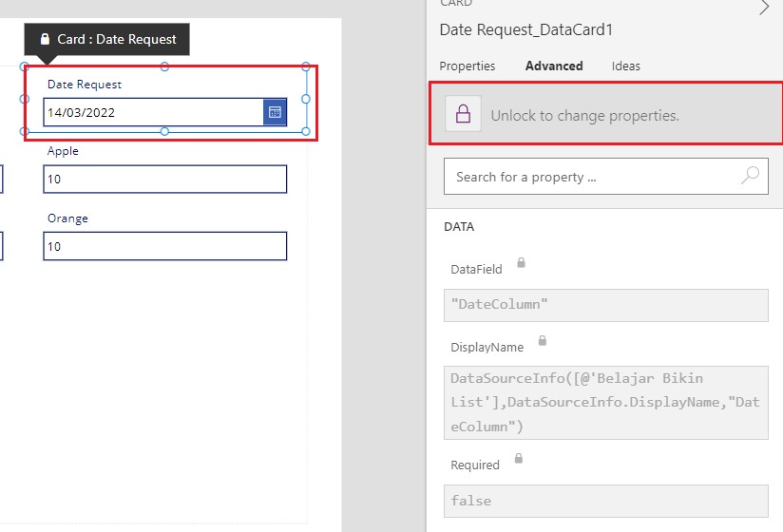The image size is (783, 532).
Task: Open the date picker calendar icon
Action: (x=275, y=112)
